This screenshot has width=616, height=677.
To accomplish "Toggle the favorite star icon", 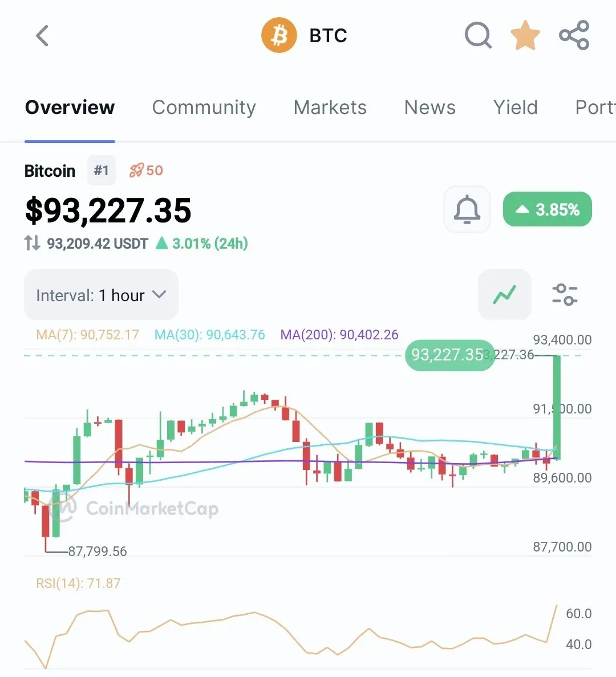I will point(525,35).
